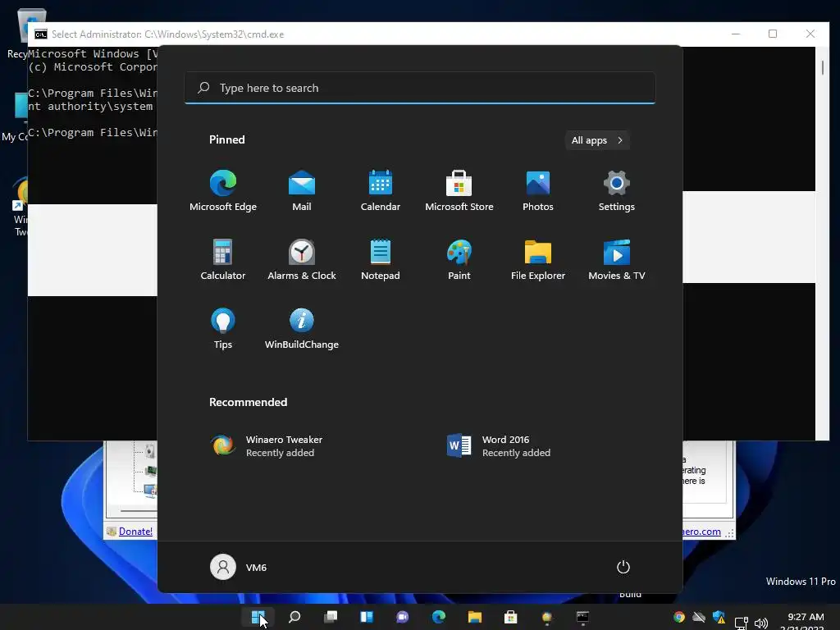Image resolution: width=840 pixels, height=630 pixels.
Task: Open Microsoft Store from the taskbar
Action: click(x=510, y=617)
